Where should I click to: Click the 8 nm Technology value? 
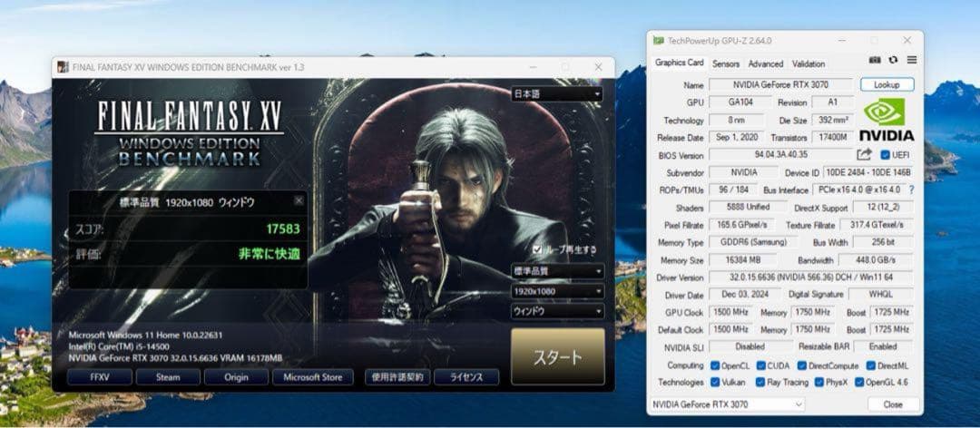coord(736,120)
